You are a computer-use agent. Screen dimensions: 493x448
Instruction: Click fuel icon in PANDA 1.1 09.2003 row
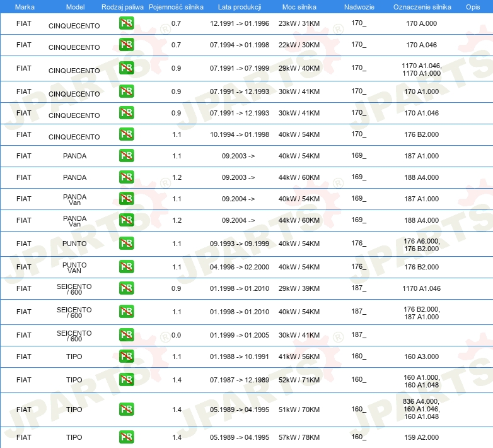tap(126, 155)
